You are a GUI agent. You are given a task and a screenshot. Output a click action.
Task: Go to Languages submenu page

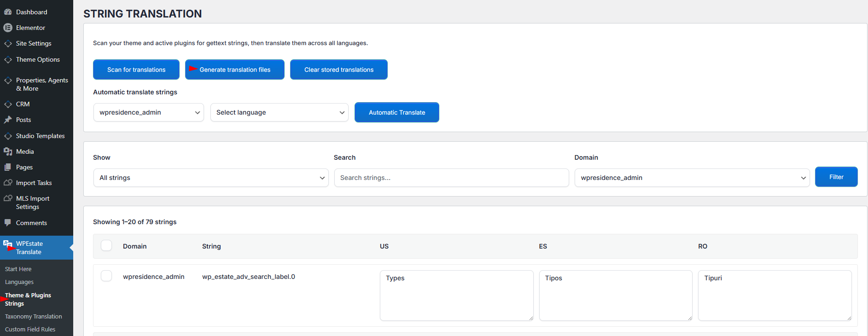pos(19,282)
